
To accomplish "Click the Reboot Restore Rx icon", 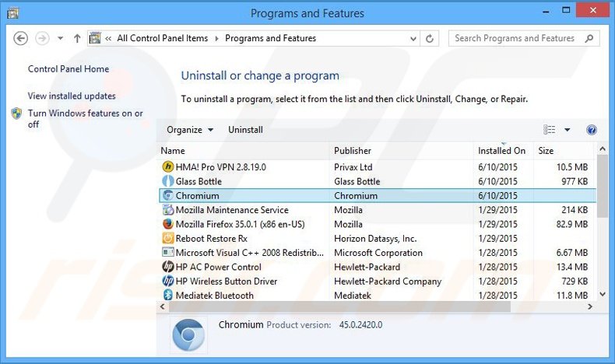I will pyautogui.click(x=168, y=238).
